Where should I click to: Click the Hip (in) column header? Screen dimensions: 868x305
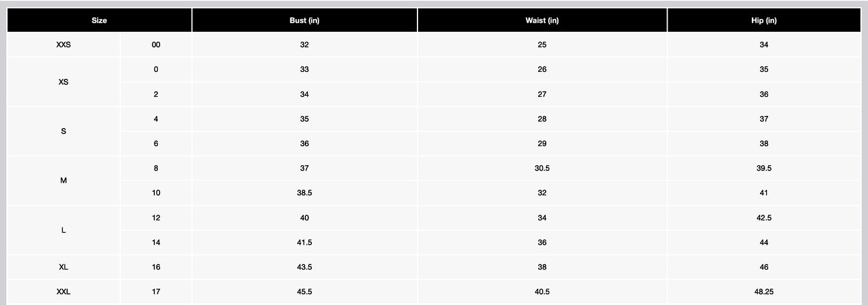pyautogui.click(x=763, y=20)
